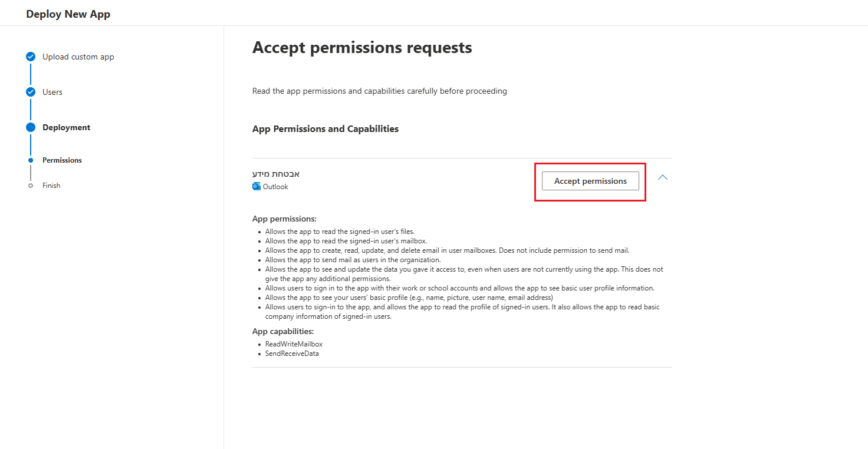Image resolution: width=868 pixels, height=449 pixels.
Task: Click the Deploy New App title
Action: click(x=68, y=14)
